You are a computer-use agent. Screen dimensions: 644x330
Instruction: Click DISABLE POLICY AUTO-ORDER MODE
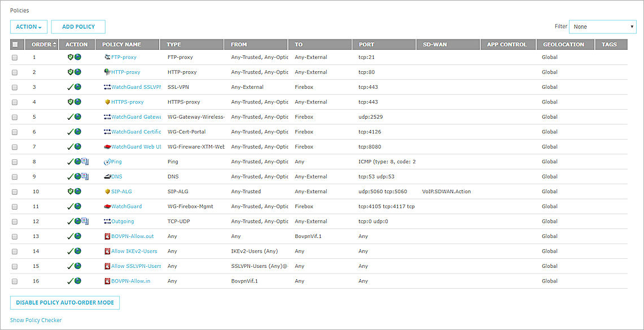click(64, 302)
